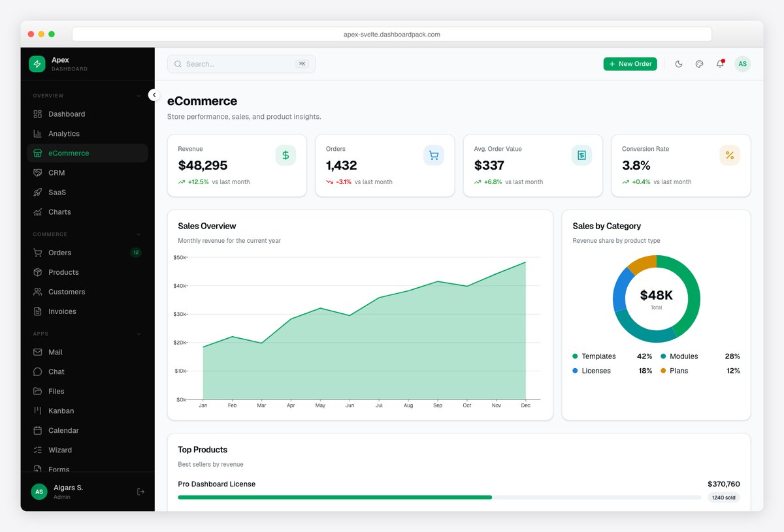Image resolution: width=784 pixels, height=532 pixels.
Task: Click the Orders shopping cart sidebar icon
Action: pos(38,253)
